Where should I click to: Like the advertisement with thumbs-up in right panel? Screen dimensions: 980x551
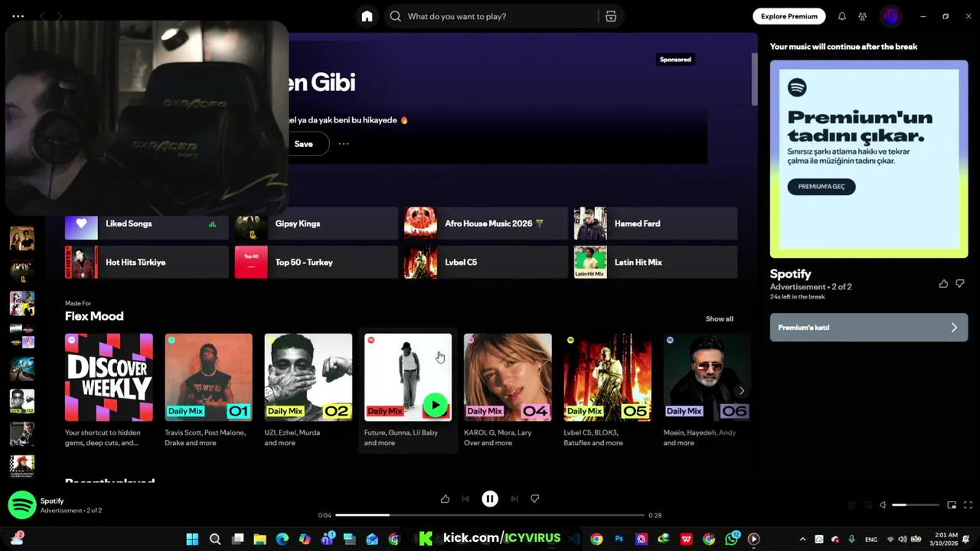(x=943, y=283)
